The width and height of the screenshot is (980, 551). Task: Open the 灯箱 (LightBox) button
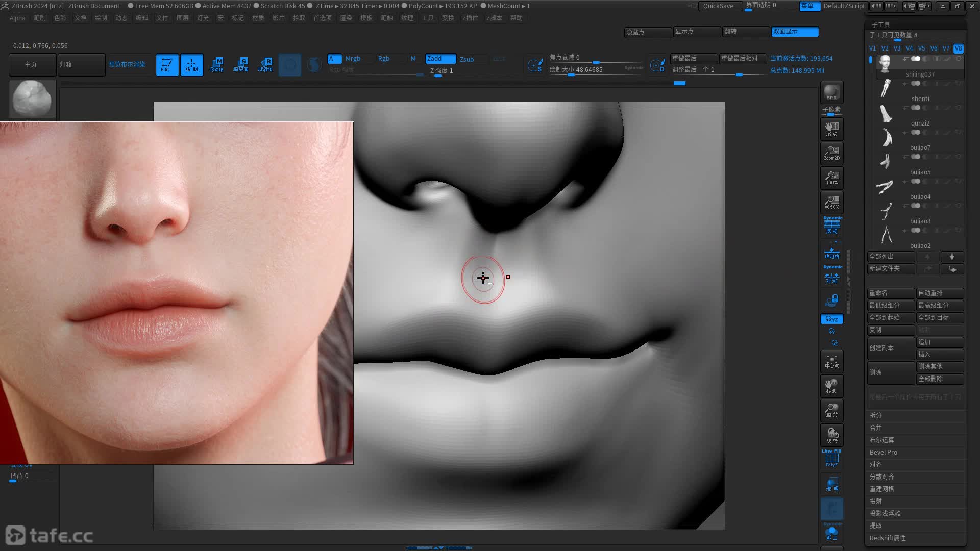(x=81, y=65)
